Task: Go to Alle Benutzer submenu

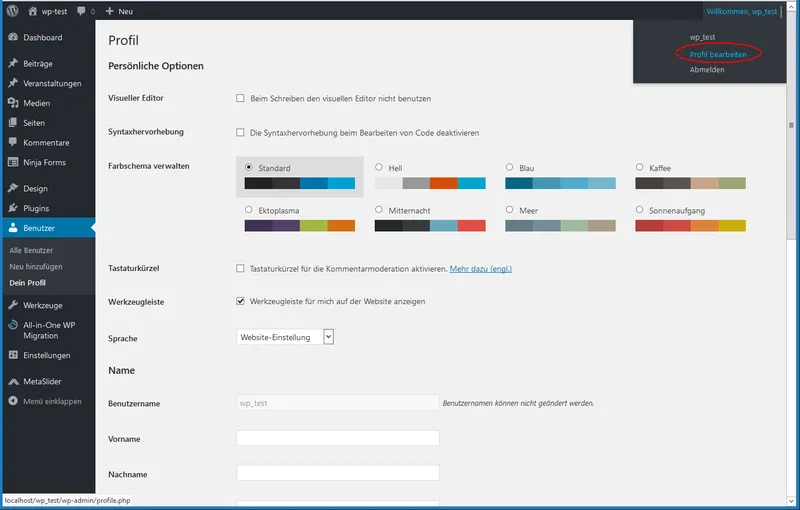Action: click(31, 250)
